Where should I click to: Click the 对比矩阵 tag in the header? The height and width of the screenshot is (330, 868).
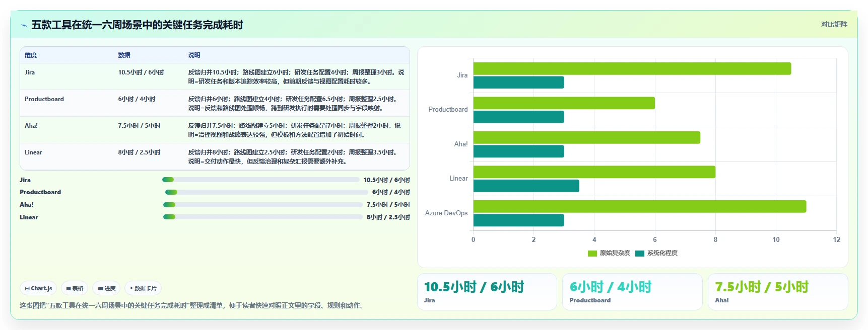point(834,24)
